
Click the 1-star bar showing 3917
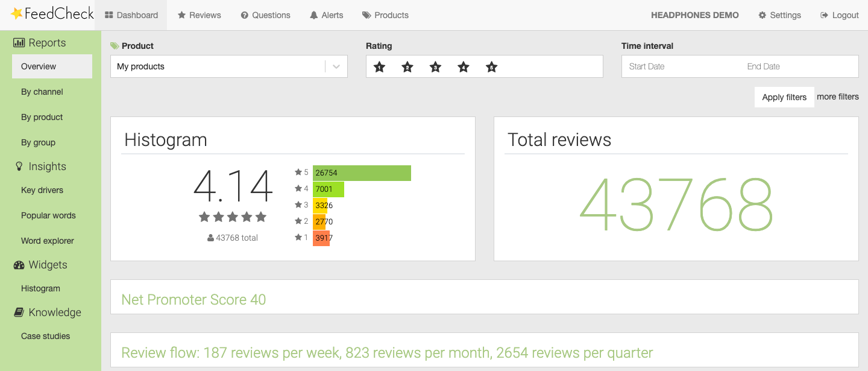321,238
